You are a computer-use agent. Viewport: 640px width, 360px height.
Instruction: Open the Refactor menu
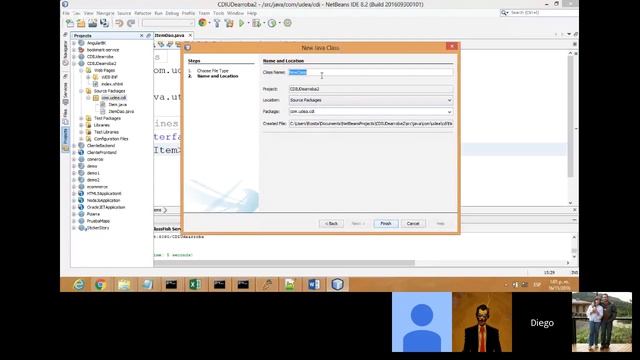click(142, 13)
